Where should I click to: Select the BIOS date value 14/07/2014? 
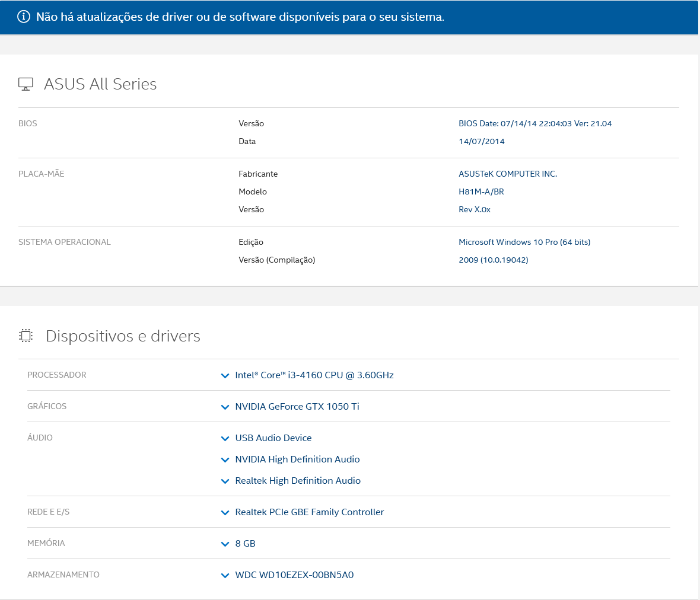click(x=482, y=142)
